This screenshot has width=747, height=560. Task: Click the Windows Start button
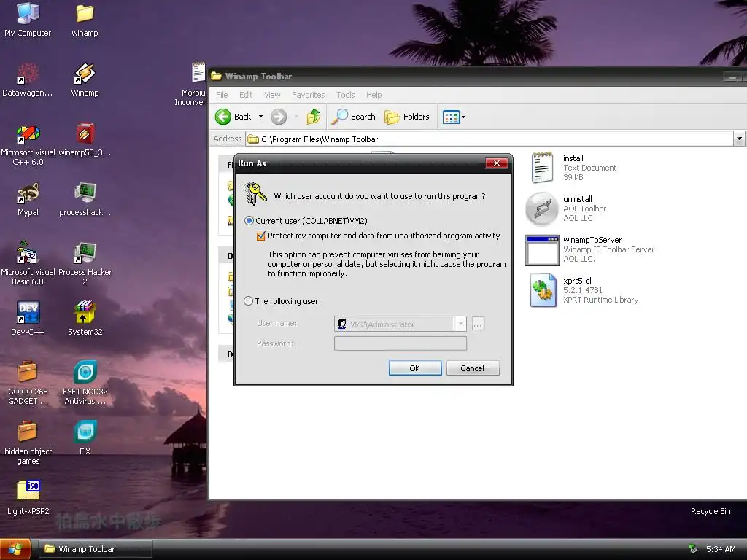(15, 549)
